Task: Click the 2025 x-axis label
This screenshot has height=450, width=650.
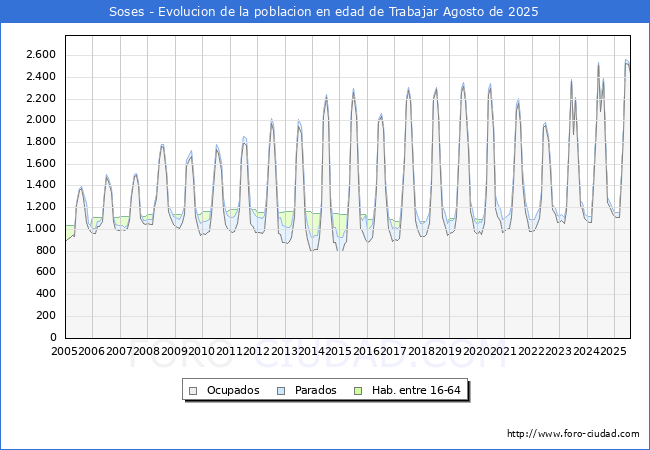Action: [x=609, y=352]
